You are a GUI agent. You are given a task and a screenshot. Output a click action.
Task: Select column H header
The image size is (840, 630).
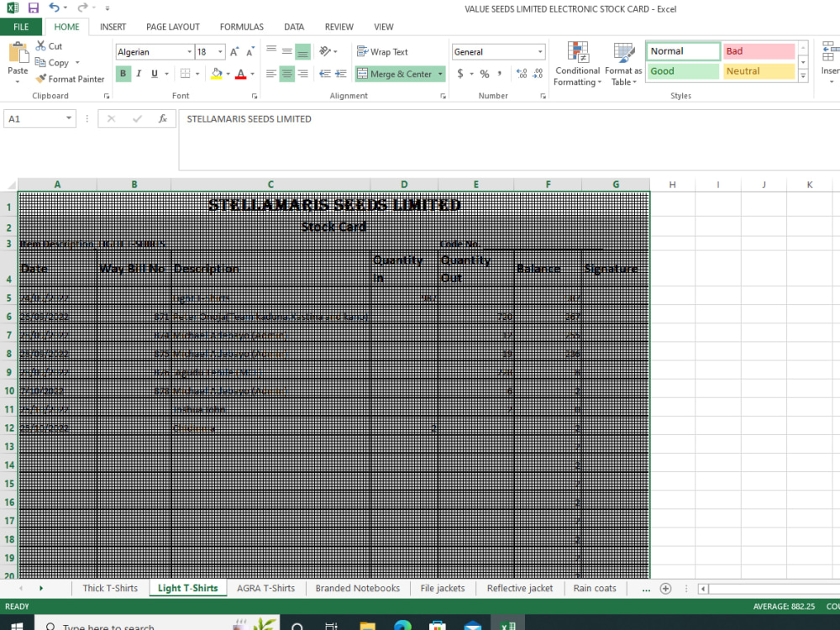click(x=672, y=184)
